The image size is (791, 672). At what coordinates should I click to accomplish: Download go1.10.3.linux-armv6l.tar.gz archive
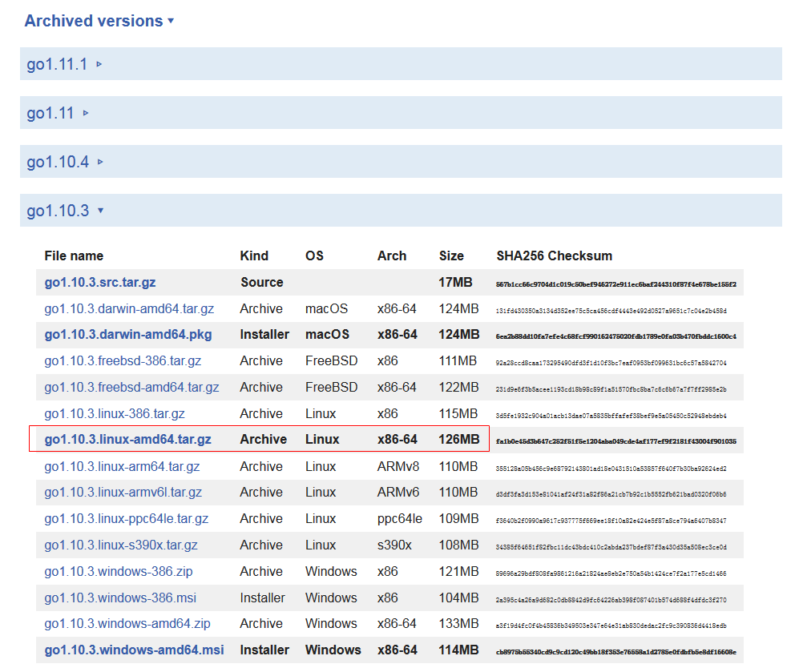tap(123, 492)
